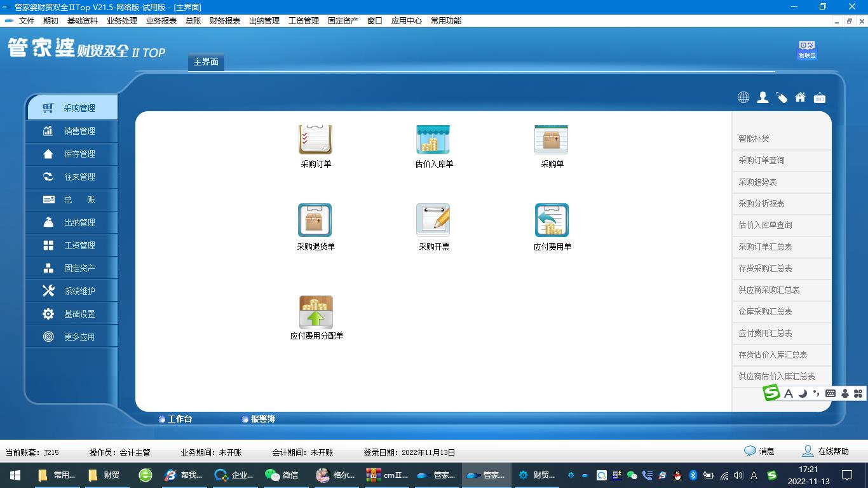This screenshot has height=488, width=868.
Task: Select 往来管理 in the sidebar
Action: tap(72, 177)
